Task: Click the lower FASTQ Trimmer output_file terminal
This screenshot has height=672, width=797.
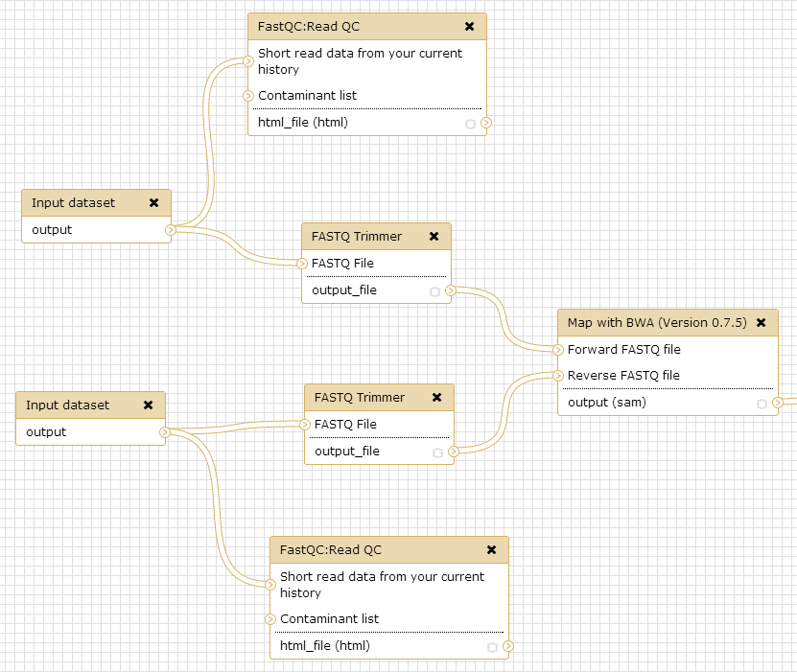Action: point(454,452)
